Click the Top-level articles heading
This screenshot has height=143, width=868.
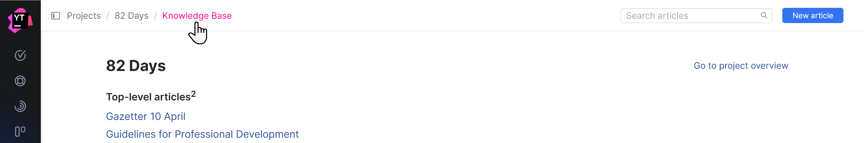point(148,97)
